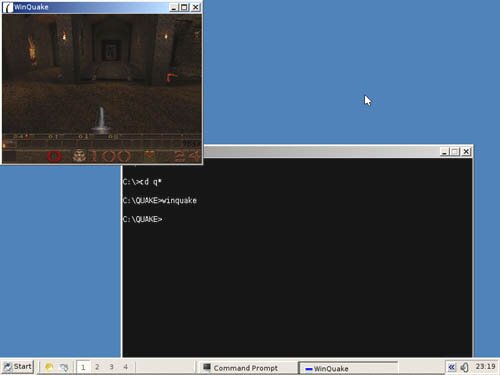The width and height of the screenshot is (500, 375).
Task: Switch to virtual desktop 3
Action: (111, 367)
